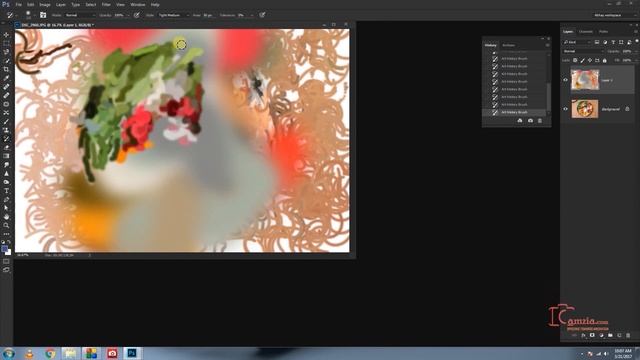Screen dimensions: 640x360
Task: Select the Rectangular Marquee tool
Action: point(6,43)
